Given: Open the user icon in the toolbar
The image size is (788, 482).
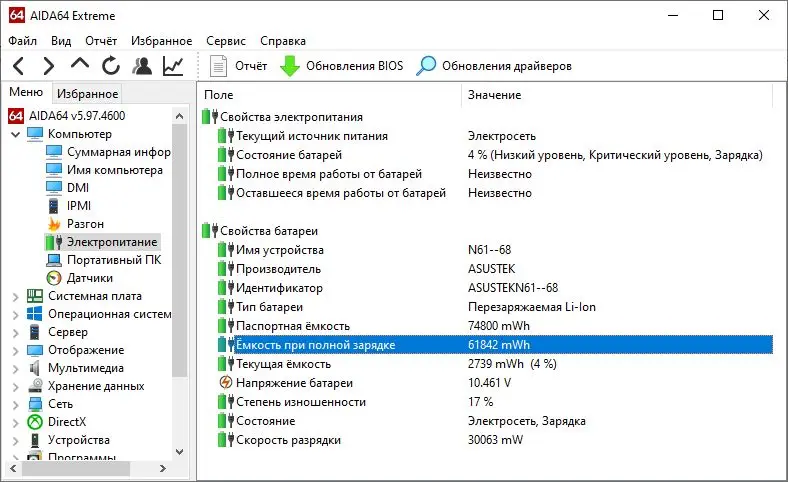Looking at the screenshot, I should [x=142, y=66].
